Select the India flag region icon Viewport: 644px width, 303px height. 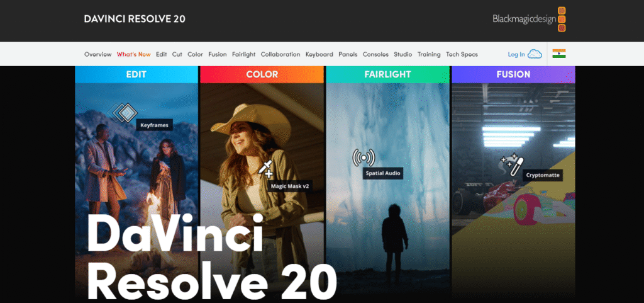558,54
